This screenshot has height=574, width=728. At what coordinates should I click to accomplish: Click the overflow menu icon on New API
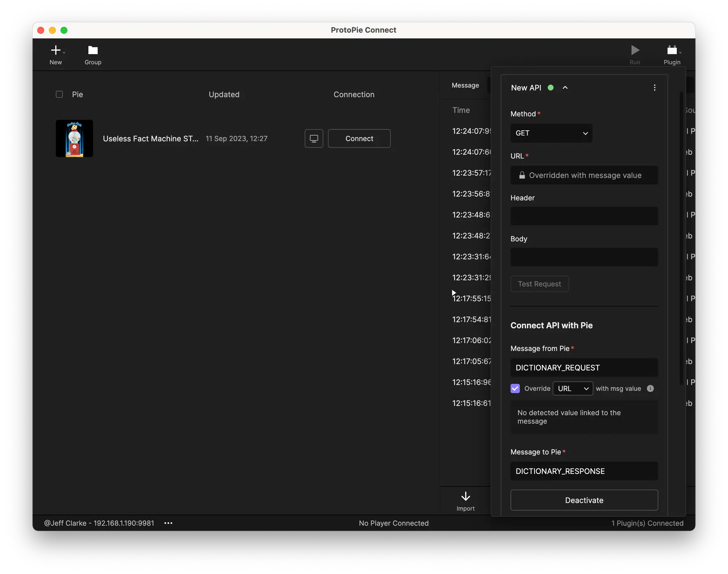pyautogui.click(x=655, y=87)
